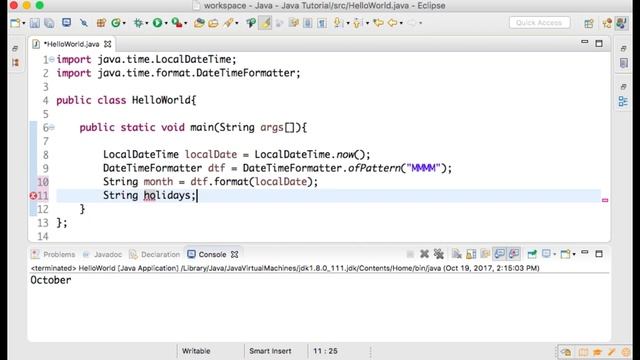Click the Package Explorer icon in left sidebar
Viewport: 640px width, 360px height.
[16, 62]
